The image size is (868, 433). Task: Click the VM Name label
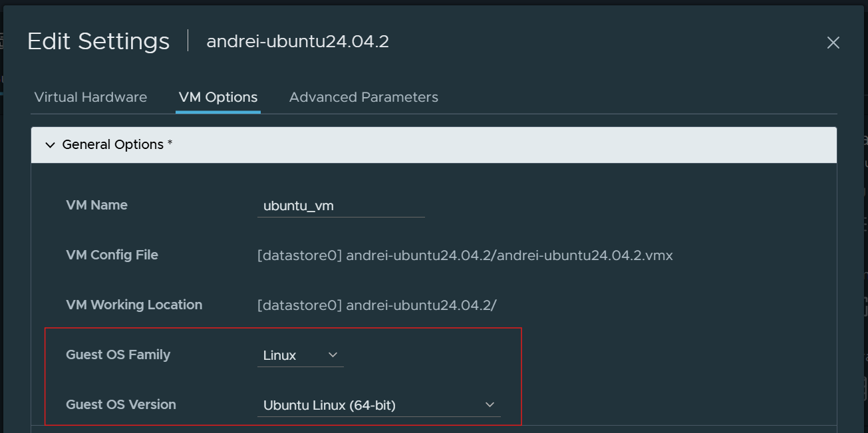point(96,206)
